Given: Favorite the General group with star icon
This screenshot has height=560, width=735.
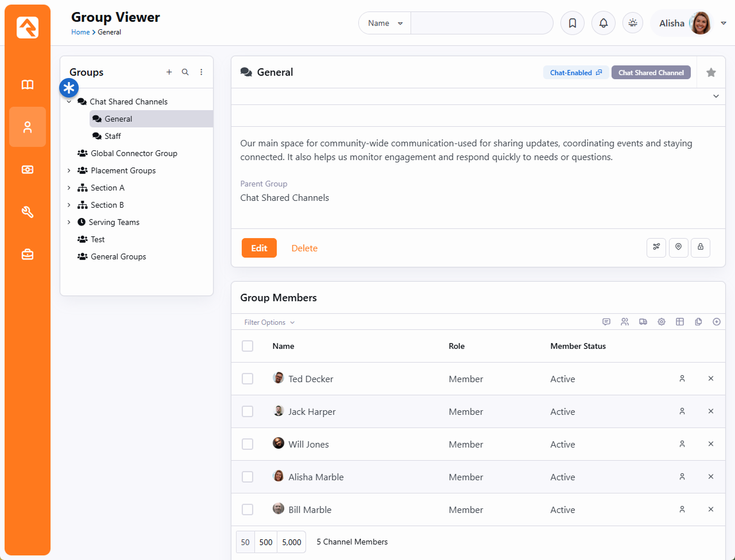Looking at the screenshot, I should 711,72.
